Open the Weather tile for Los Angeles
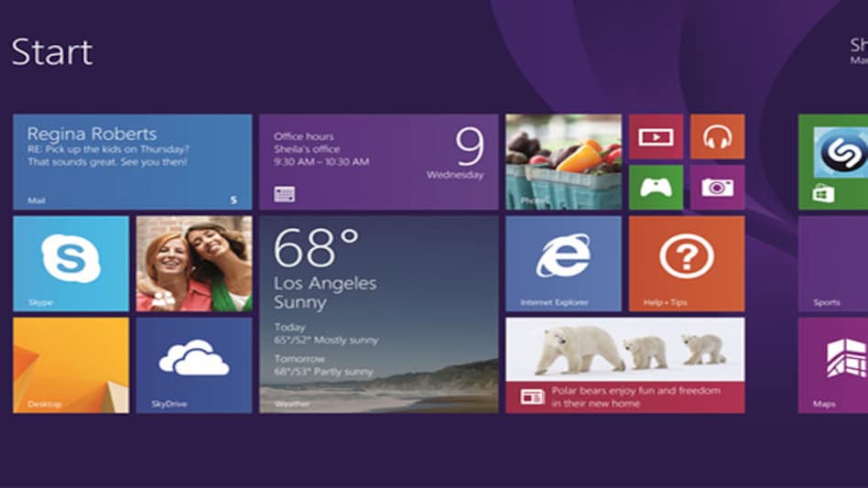The height and width of the screenshot is (488, 868). pos(378,314)
